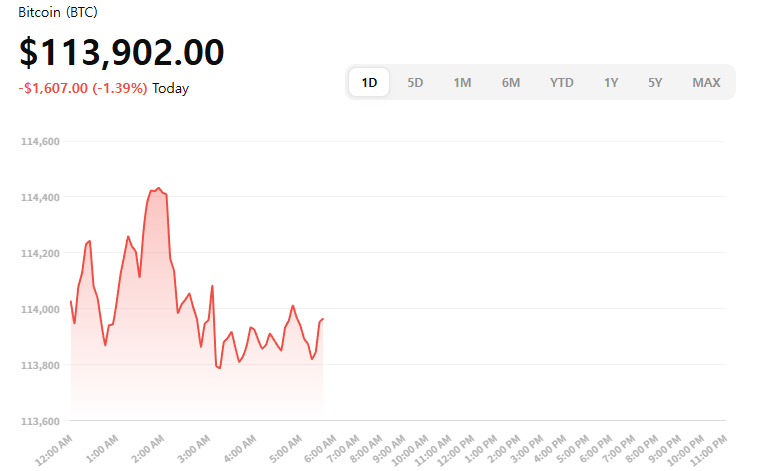This screenshot has width=757, height=471.
Task: Click the 114,000 price axis label
Action: [x=41, y=309]
